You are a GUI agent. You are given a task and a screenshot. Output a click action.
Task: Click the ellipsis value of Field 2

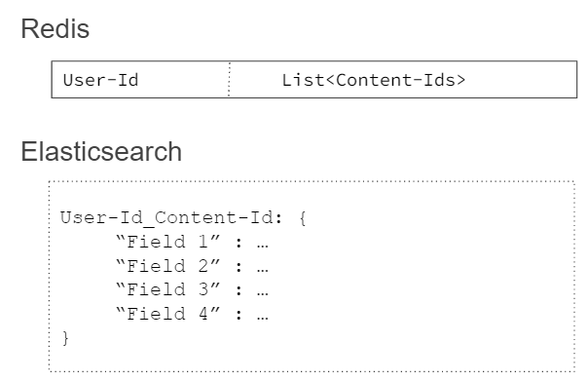pos(263,271)
